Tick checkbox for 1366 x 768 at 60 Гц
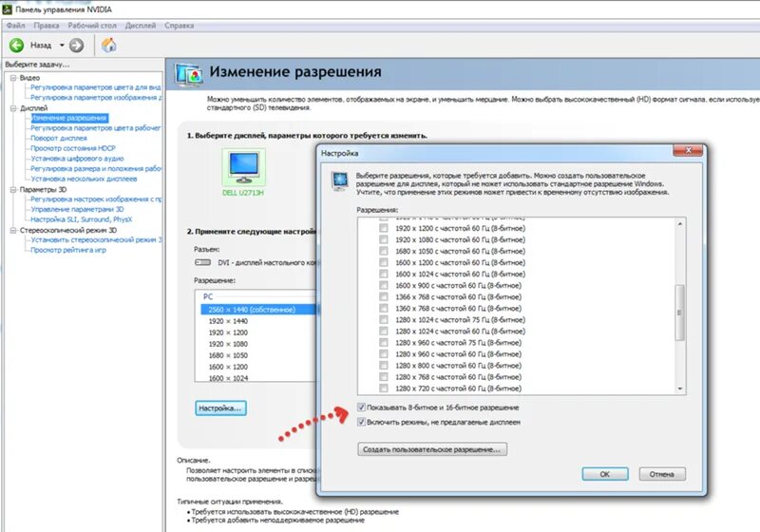This screenshot has height=532, width=760. coord(384,297)
